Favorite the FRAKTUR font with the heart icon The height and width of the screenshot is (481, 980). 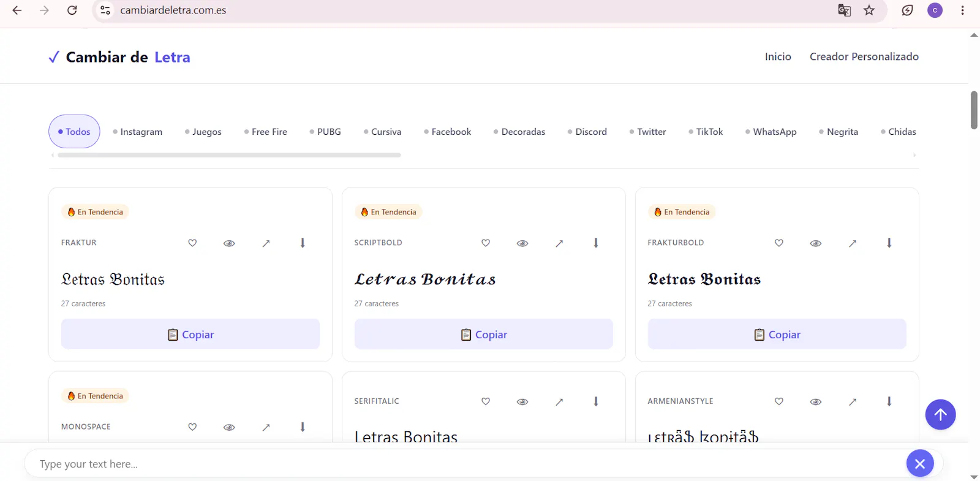192,243
